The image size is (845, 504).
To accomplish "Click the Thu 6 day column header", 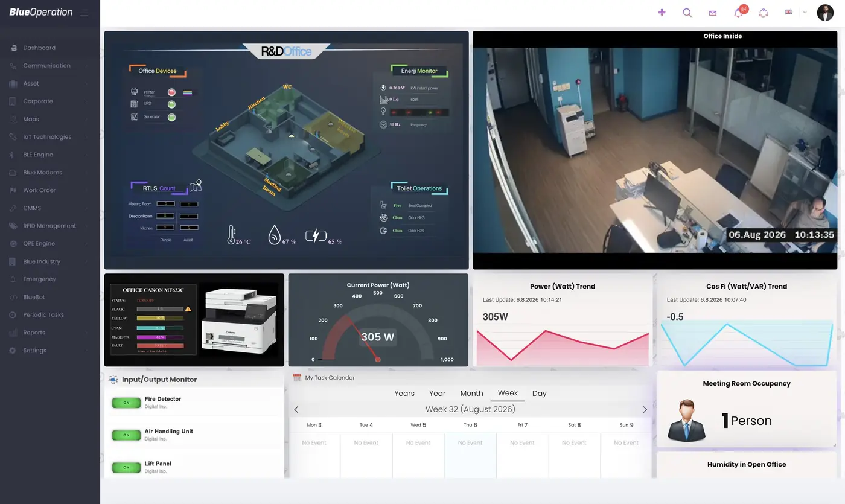I will pyautogui.click(x=470, y=425).
